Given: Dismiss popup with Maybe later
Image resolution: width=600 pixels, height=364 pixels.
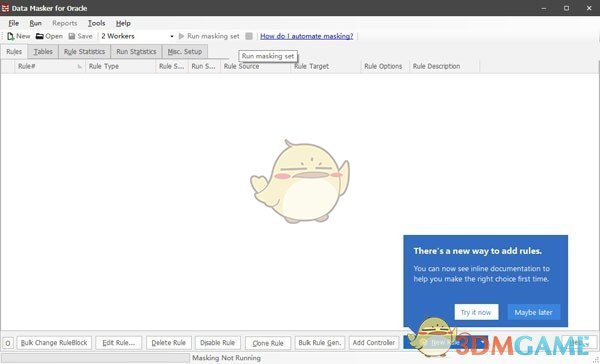Looking at the screenshot, I should pyautogui.click(x=533, y=312).
